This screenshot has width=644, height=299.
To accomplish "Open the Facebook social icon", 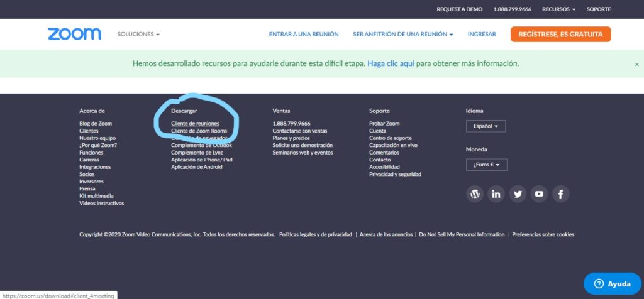I will tap(560, 194).
